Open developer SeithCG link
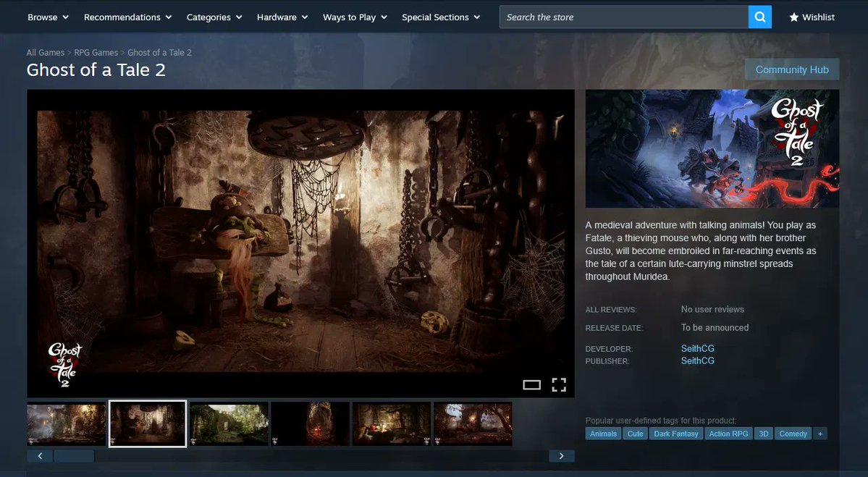Screen dimensions: 868x477 pyautogui.click(x=697, y=349)
